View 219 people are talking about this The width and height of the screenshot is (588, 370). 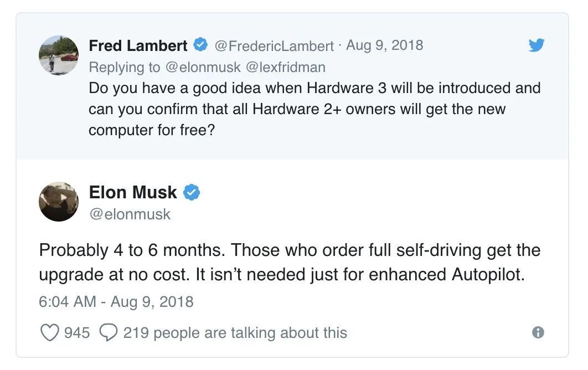tap(235, 333)
